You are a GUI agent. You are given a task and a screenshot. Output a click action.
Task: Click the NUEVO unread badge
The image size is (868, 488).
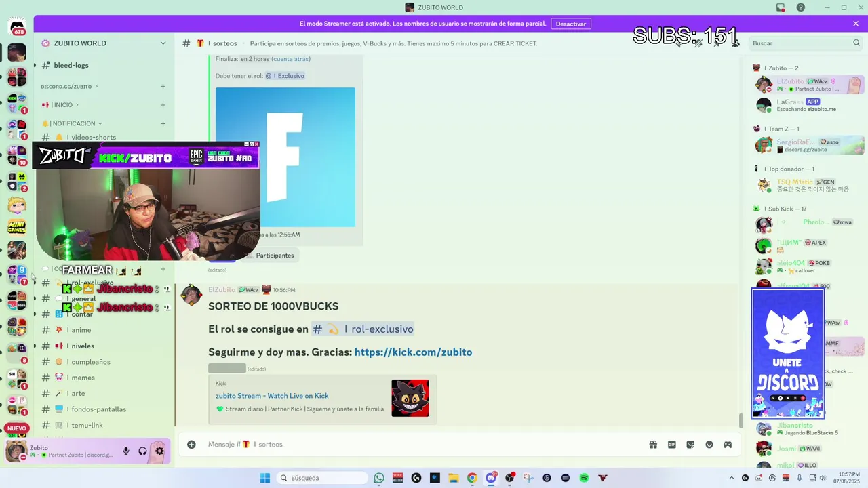[17, 428]
